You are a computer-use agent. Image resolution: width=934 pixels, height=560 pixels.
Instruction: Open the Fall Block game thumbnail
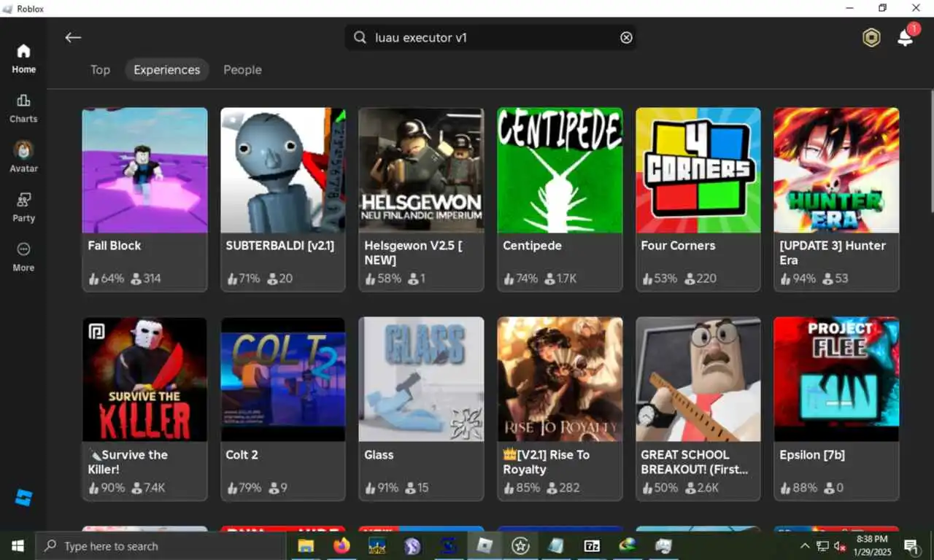144,170
